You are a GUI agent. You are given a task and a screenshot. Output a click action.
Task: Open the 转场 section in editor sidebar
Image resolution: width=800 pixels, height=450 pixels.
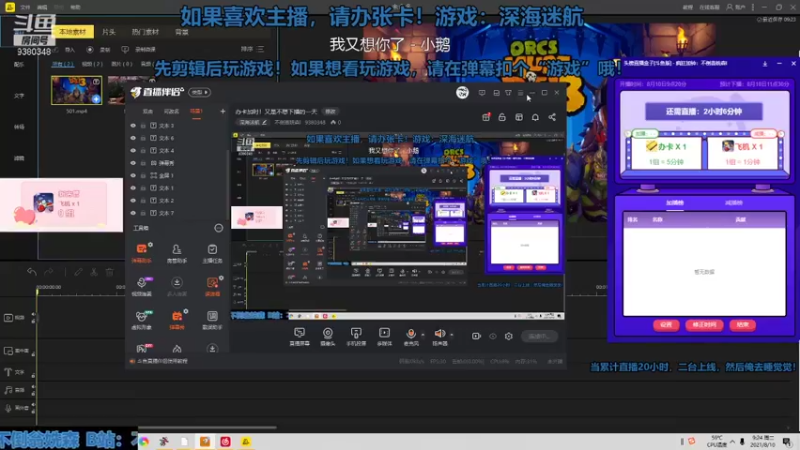(x=19, y=127)
